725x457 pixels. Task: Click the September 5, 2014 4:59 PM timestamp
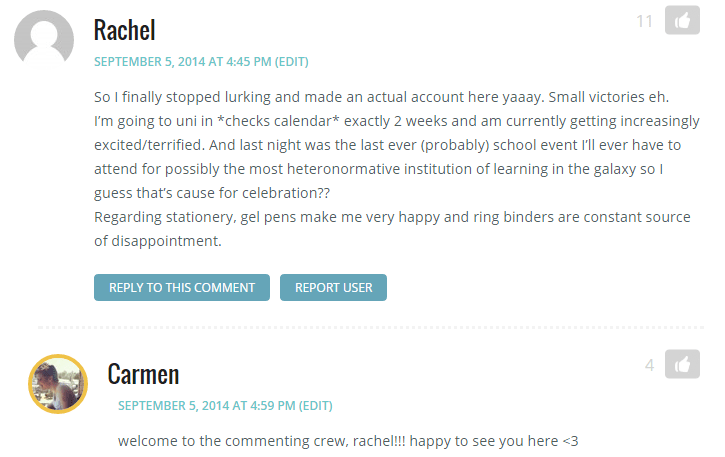point(206,406)
